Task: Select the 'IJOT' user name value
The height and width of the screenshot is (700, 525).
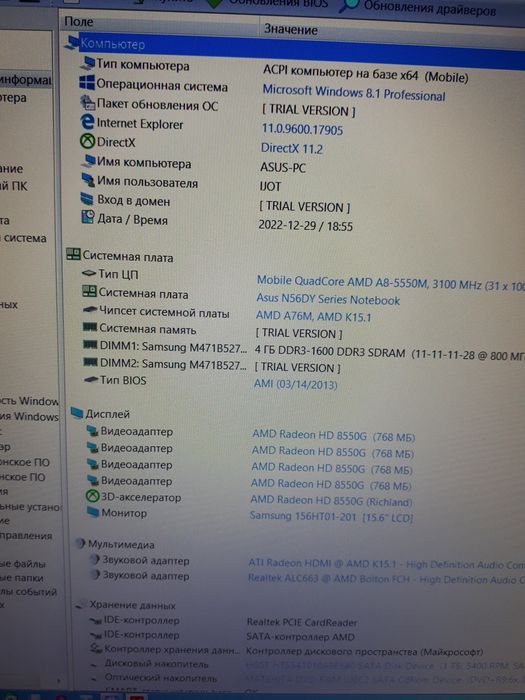Action: (x=270, y=186)
